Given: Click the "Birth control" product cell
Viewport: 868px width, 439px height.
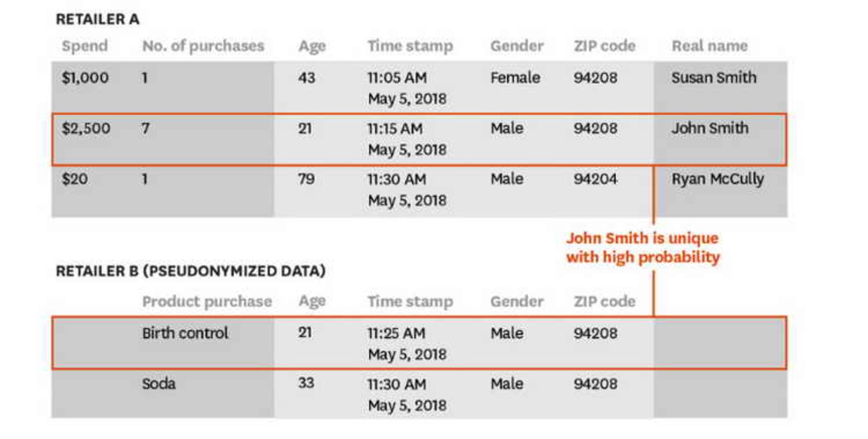Looking at the screenshot, I should (185, 334).
